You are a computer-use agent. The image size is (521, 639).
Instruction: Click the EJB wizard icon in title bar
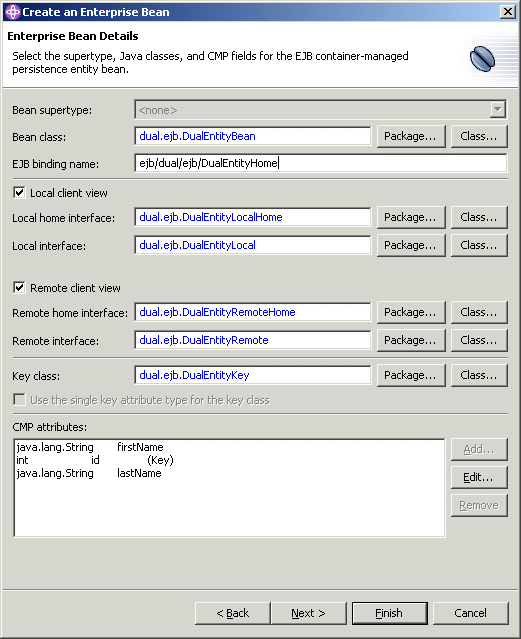click(12, 12)
